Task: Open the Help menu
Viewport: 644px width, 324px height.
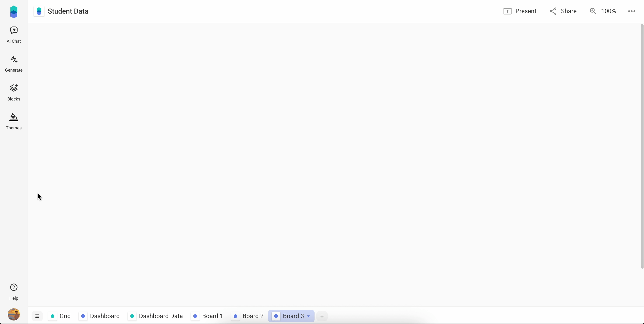Action: point(14,292)
